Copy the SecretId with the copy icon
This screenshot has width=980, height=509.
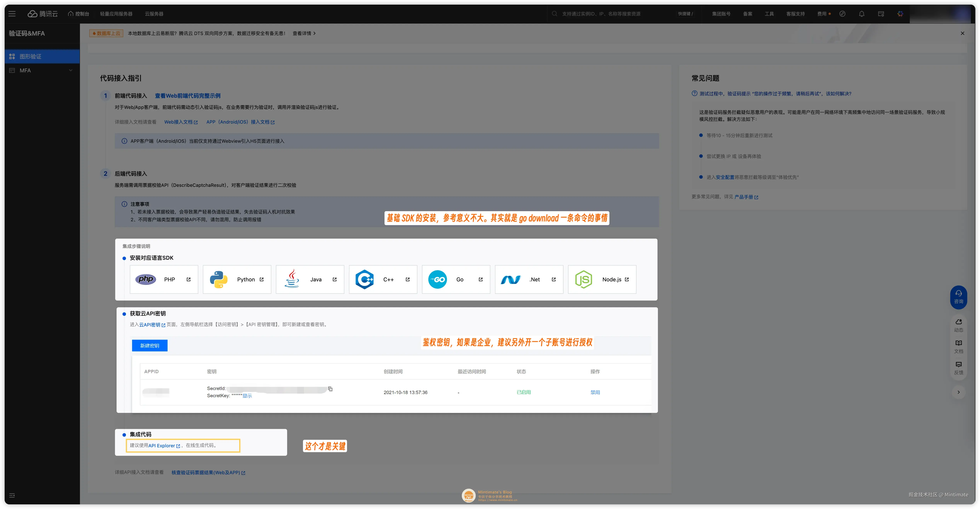[x=330, y=389]
